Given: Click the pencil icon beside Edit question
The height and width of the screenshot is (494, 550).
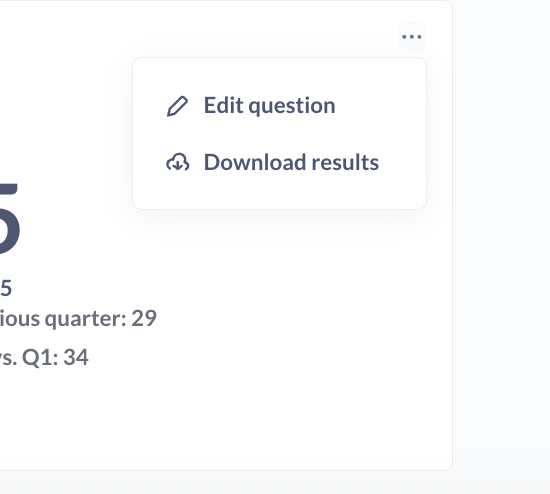Looking at the screenshot, I should 177,106.
